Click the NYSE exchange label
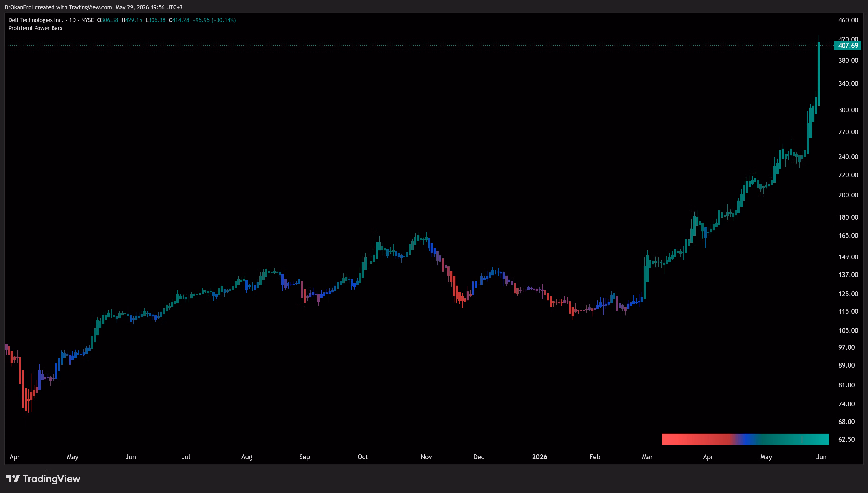The height and width of the screenshot is (493, 868). pyautogui.click(x=88, y=20)
